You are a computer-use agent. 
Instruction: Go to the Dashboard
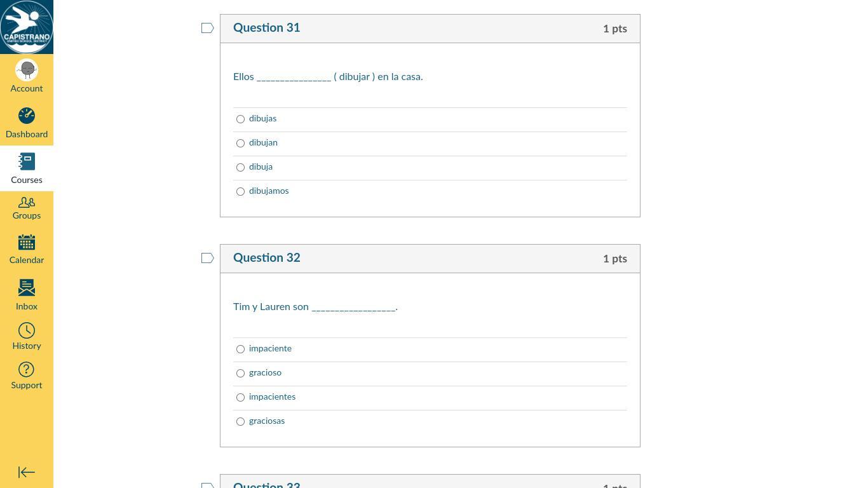[x=27, y=123]
